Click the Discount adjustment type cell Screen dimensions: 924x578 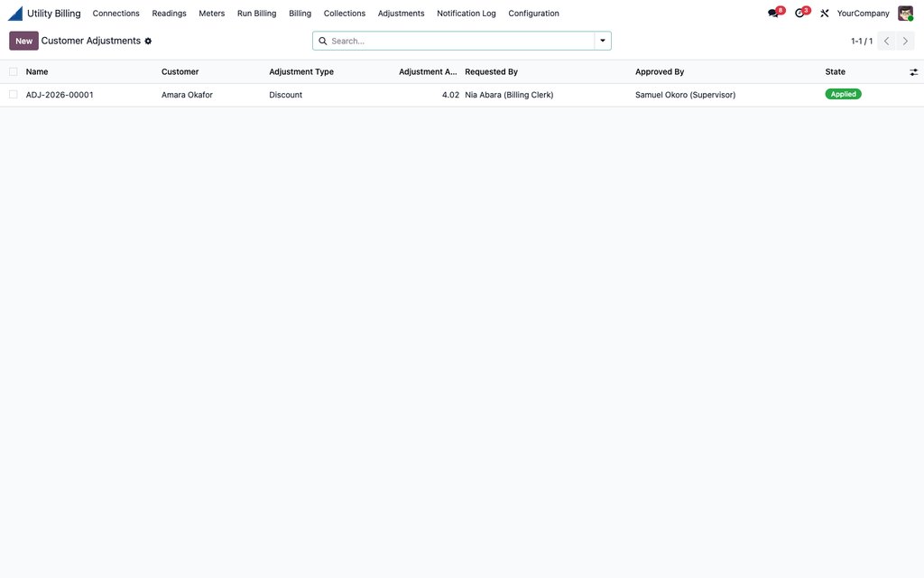click(x=286, y=94)
